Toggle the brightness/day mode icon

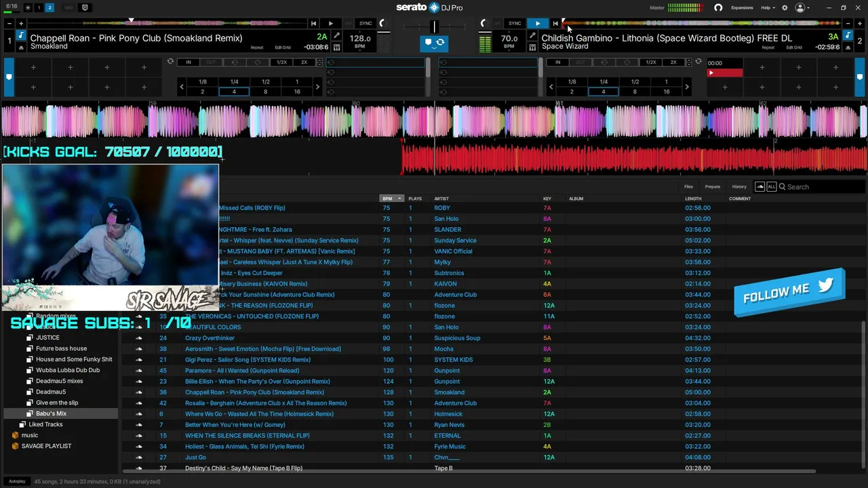[x=28, y=7]
